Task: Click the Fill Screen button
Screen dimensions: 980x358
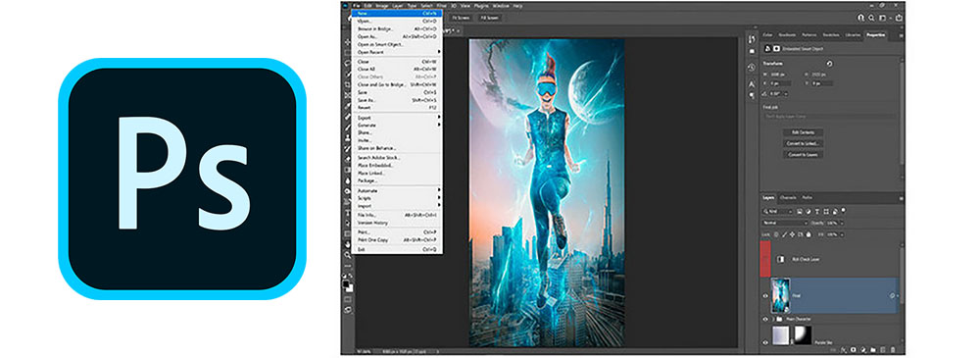Action: pos(491,19)
